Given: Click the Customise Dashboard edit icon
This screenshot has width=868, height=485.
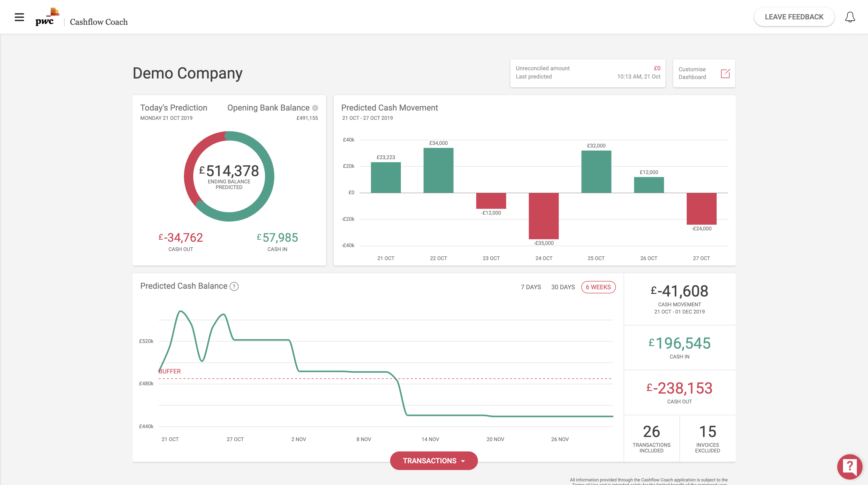Looking at the screenshot, I should click(x=725, y=73).
